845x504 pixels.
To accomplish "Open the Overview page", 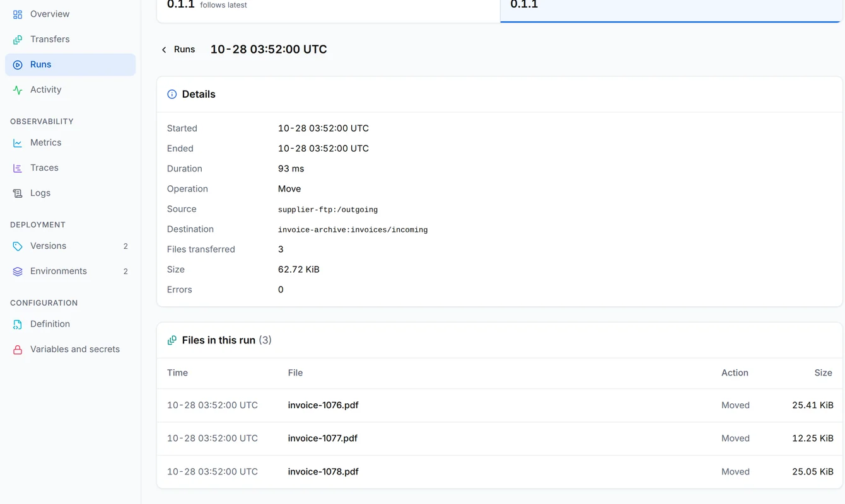I will [x=70, y=14].
